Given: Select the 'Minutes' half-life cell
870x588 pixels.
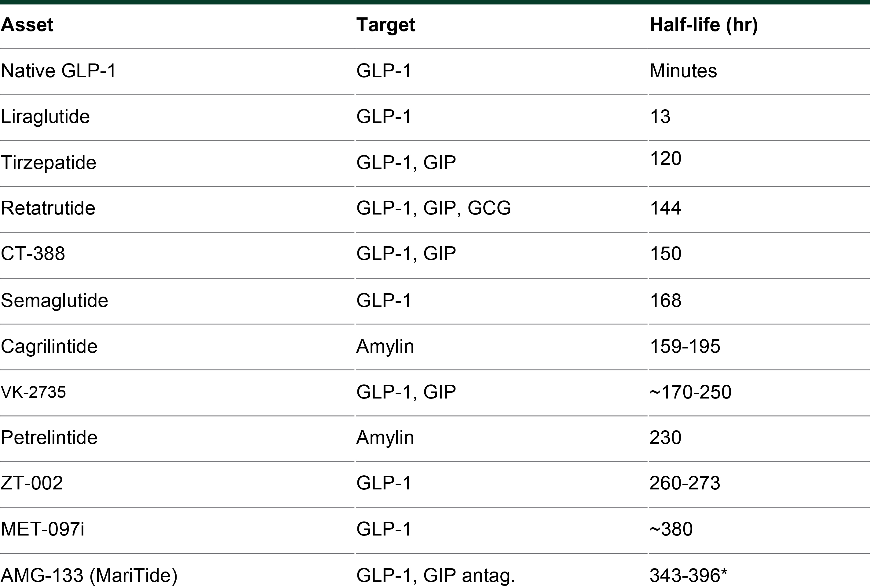Looking at the screenshot, I should tap(683, 71).
